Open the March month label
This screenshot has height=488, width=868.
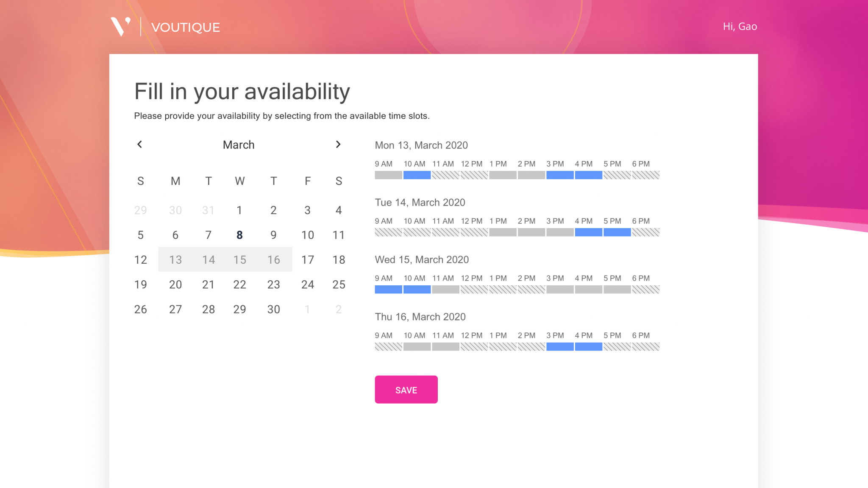[x=239, y=145]
